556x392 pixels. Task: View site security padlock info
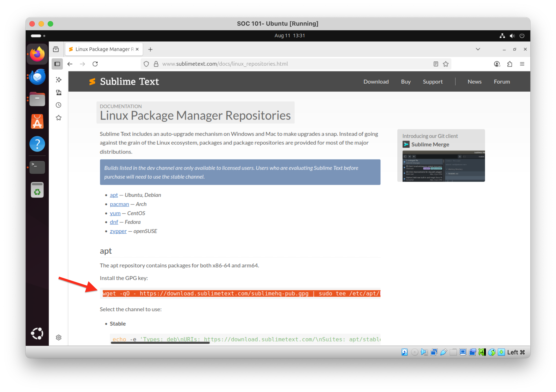click(x=156, y=64)
